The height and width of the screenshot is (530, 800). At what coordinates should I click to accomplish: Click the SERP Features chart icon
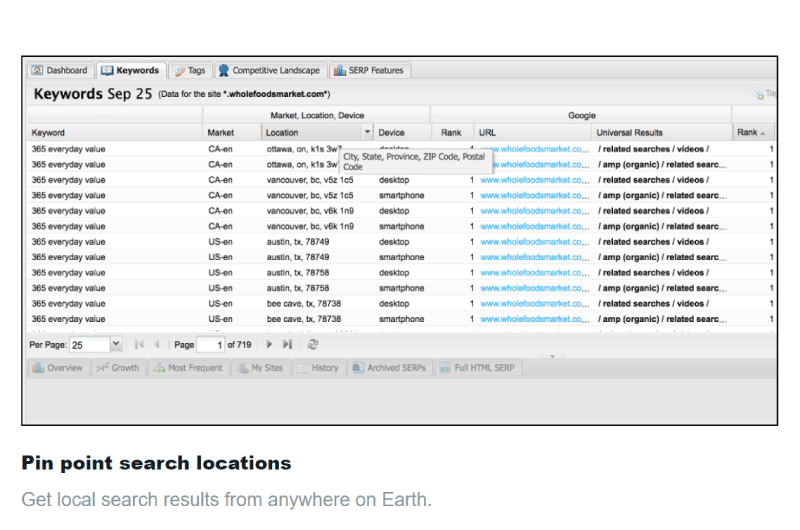[x=339, y=70]
